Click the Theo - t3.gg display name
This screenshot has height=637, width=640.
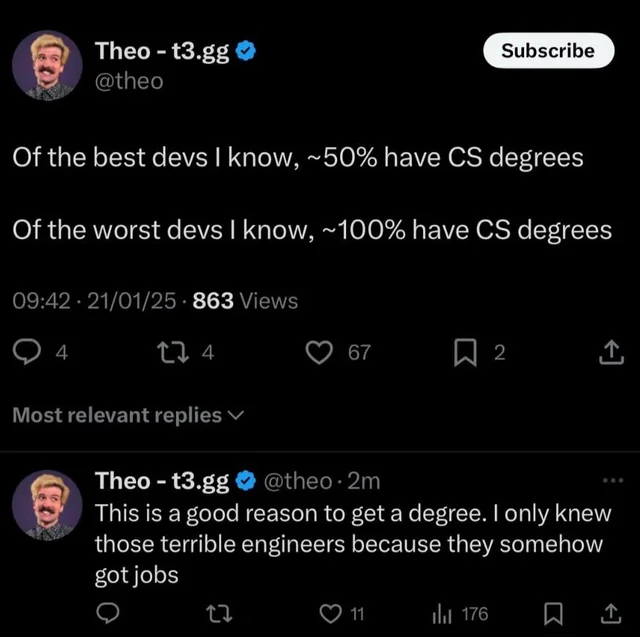click(161, 50)
